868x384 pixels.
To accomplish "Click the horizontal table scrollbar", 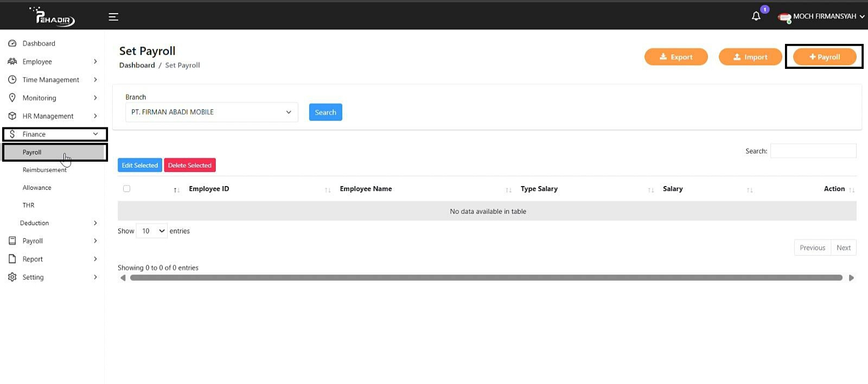I will (x=486, y=278).
